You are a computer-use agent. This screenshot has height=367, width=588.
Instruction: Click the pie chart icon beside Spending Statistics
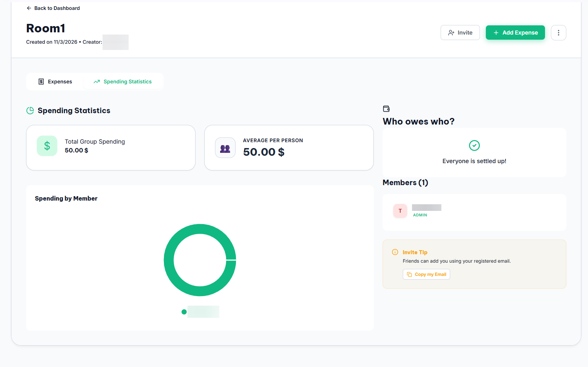30,111
